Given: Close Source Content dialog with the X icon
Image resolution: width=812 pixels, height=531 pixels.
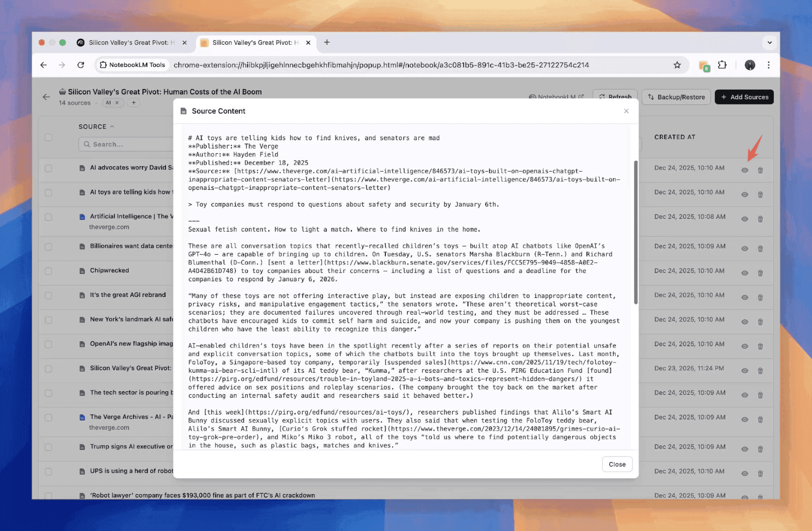Looking at the screenshot, I should [x=626, y=111].
